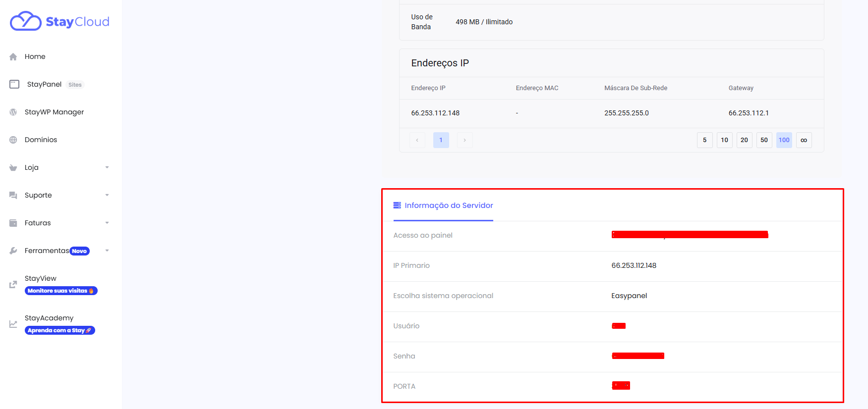The image size is (868, 409).
Task: Click the Endereços IP heading
Action: pos(440,63)
